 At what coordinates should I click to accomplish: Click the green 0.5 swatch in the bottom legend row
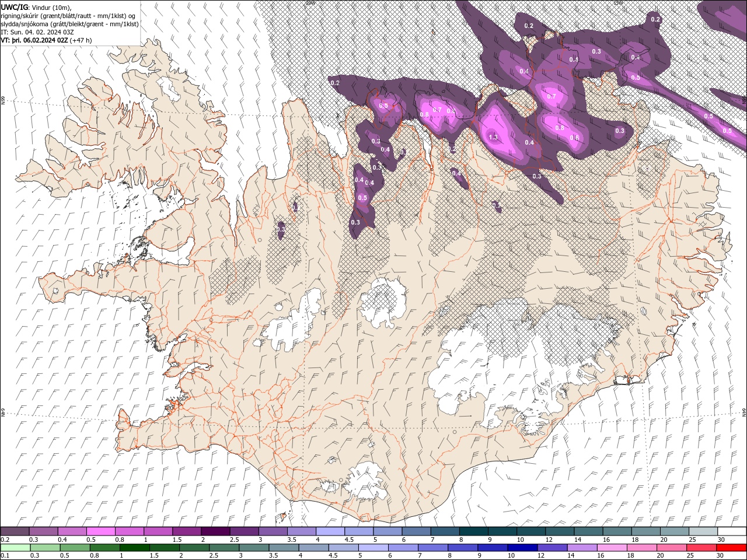click(x=75, y=548)
